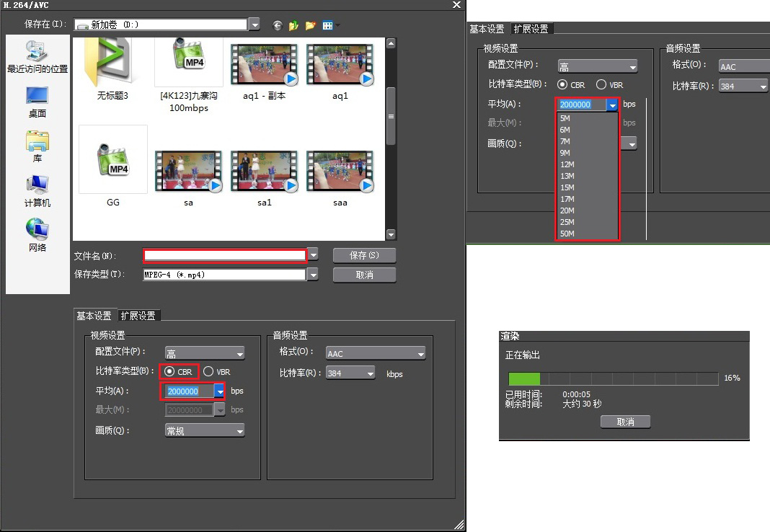Select the GG MP4 file
The width and height of the screenshot is (770, 532).
pos(113,167)
